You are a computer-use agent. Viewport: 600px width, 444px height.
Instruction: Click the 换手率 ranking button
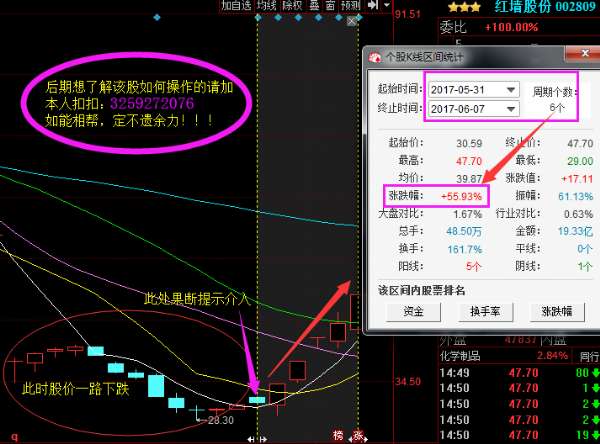481,312
